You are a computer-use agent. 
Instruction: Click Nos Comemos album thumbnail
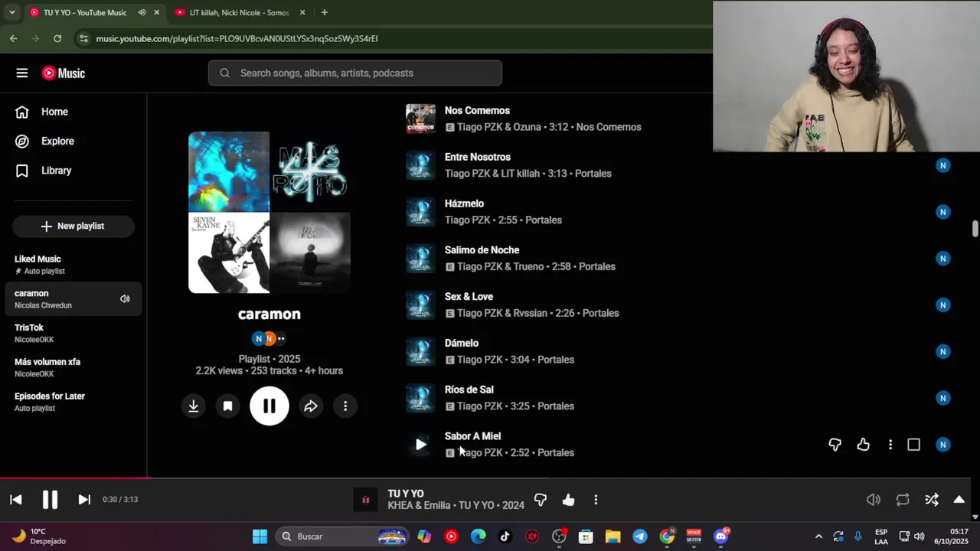pyautogui.click(x=420, y=119)
